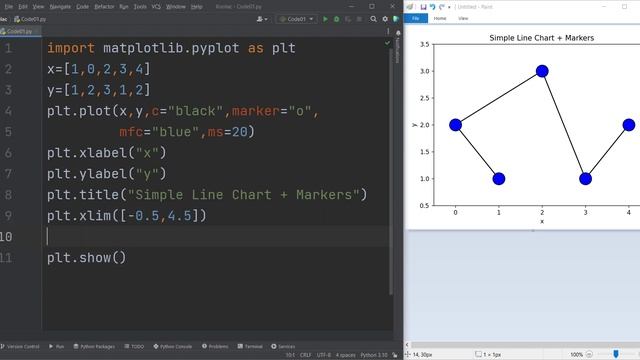The image size is (640, 360).
Task: Open the Services tool window
Action: coord(283,346)
